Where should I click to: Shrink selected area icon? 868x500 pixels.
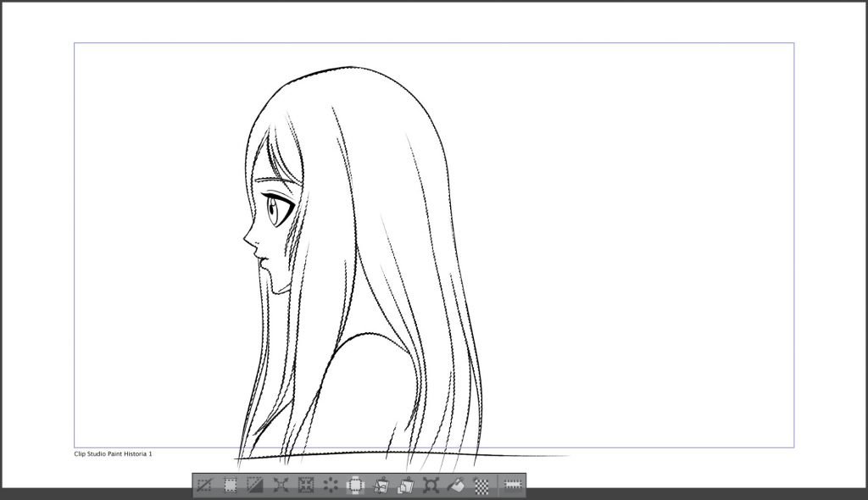305,486
